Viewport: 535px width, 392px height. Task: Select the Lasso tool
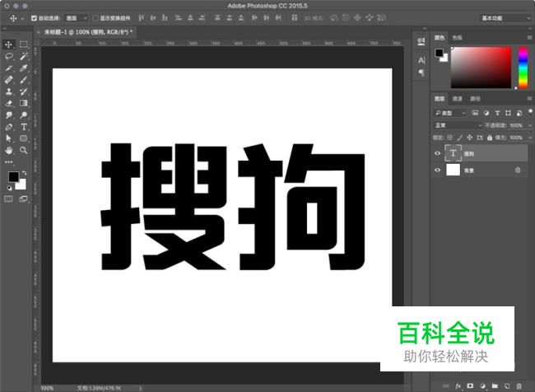8,56
